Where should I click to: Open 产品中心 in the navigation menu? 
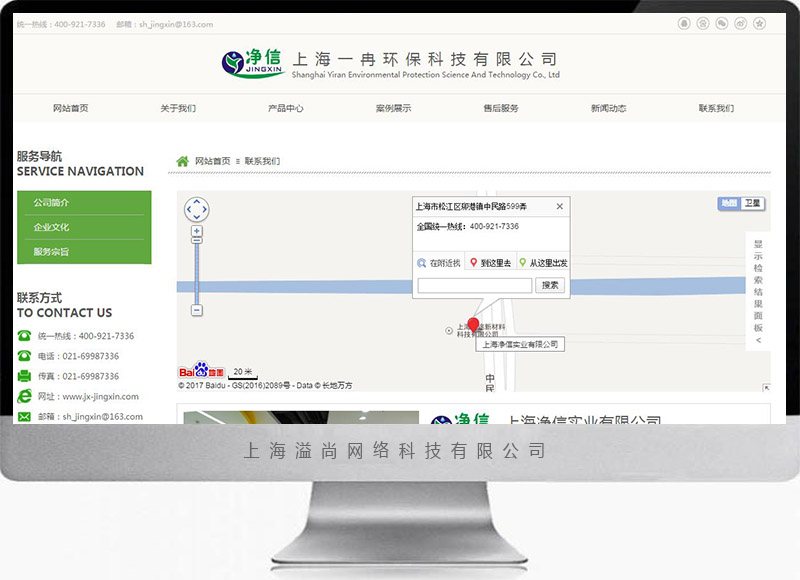click(x=285, y=108)
